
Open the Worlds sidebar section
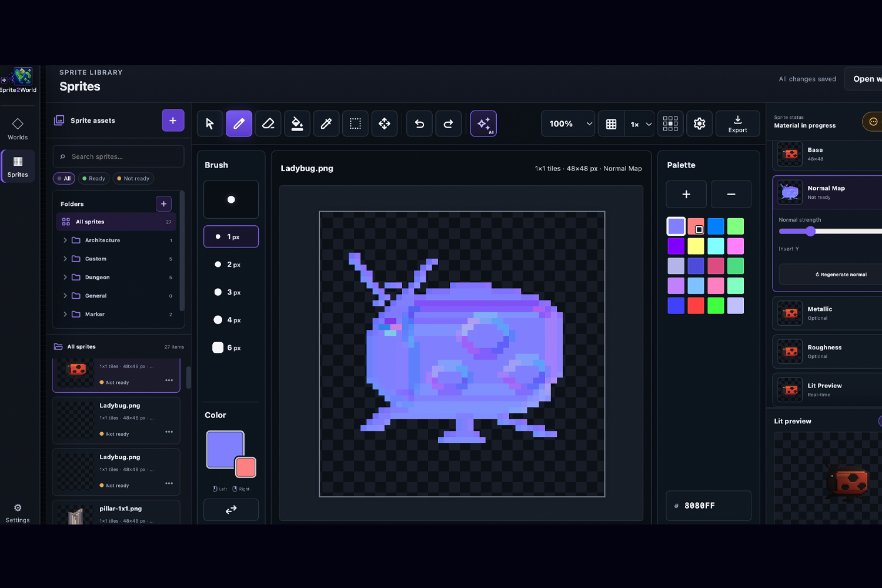coord(18,129)
